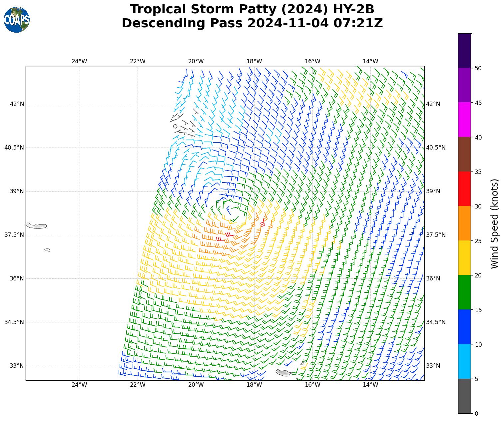Click the Wind Speed (knots) axis label
Viewport: 504px width, 421px height.
495,223
